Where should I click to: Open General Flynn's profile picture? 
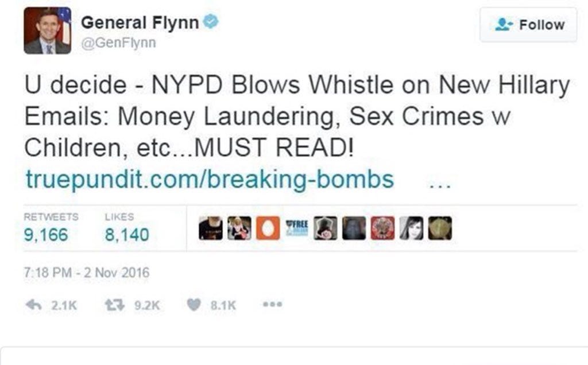coord(47,31)
